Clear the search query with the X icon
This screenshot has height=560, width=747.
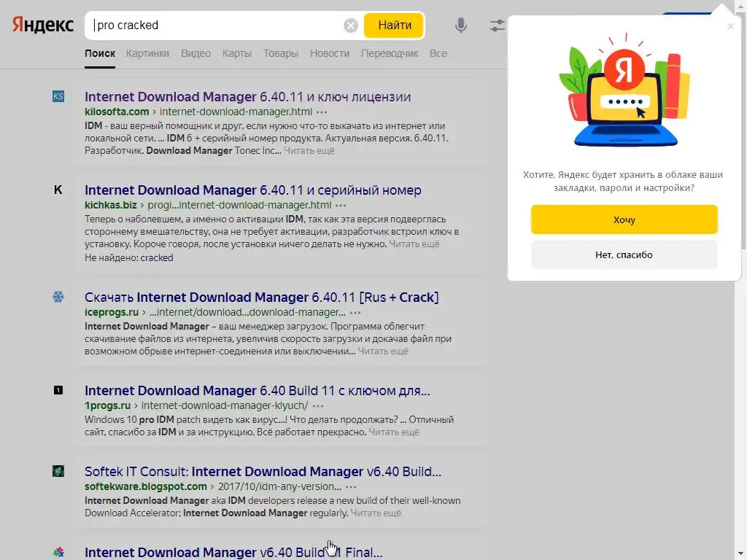[351, 26]
